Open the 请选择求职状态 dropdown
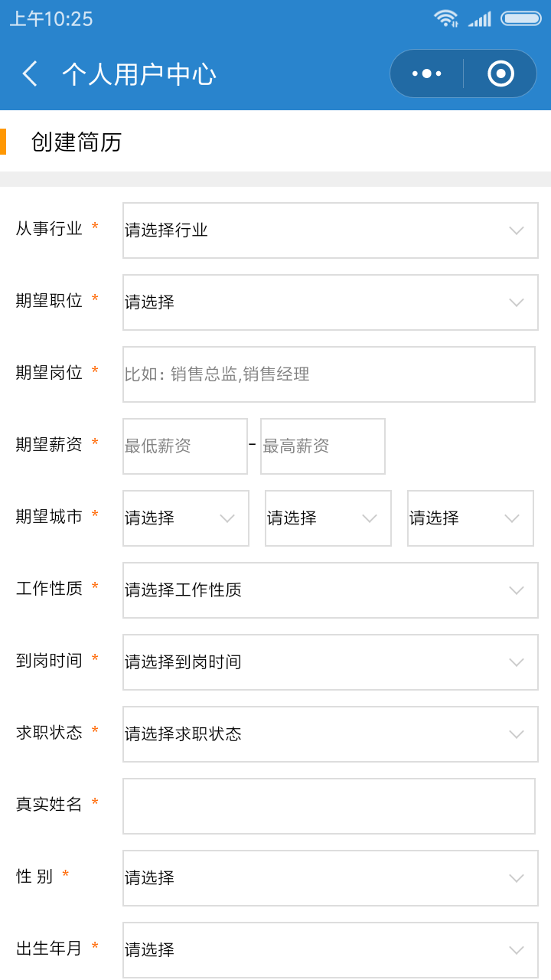The width and height of the screenshot is (551, 980). pos(331,734)
